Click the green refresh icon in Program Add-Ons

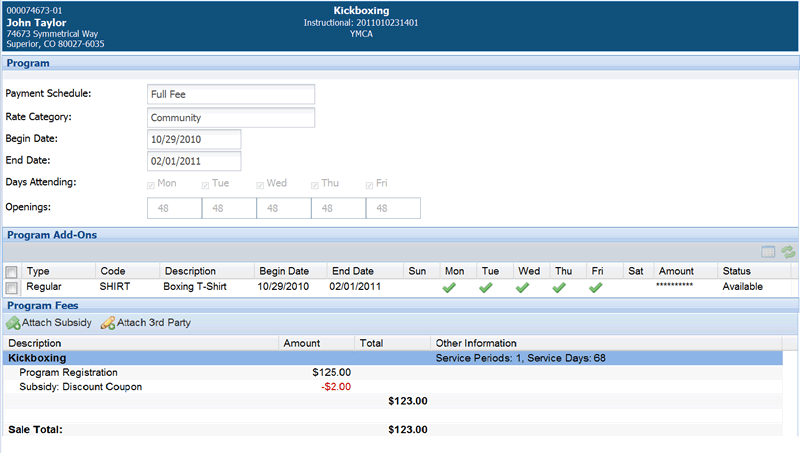click(x=788, y=251)
